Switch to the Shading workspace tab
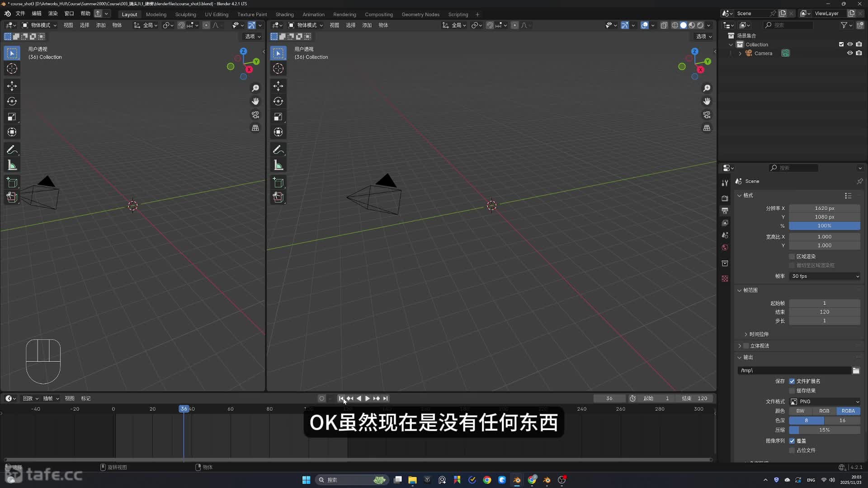 (284, 14)
